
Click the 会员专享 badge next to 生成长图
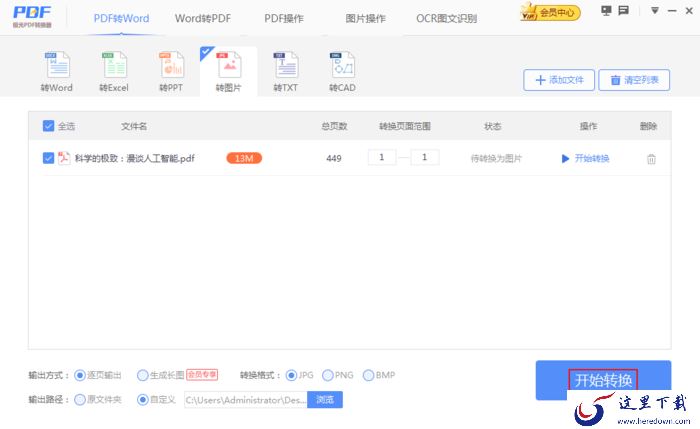pos(202,375)
